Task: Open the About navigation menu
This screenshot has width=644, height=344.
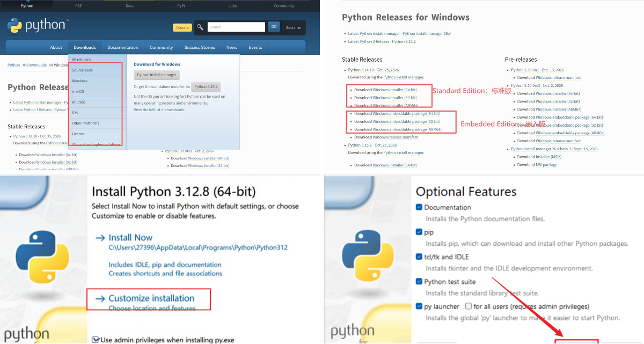Action: (x=56, y=47)
